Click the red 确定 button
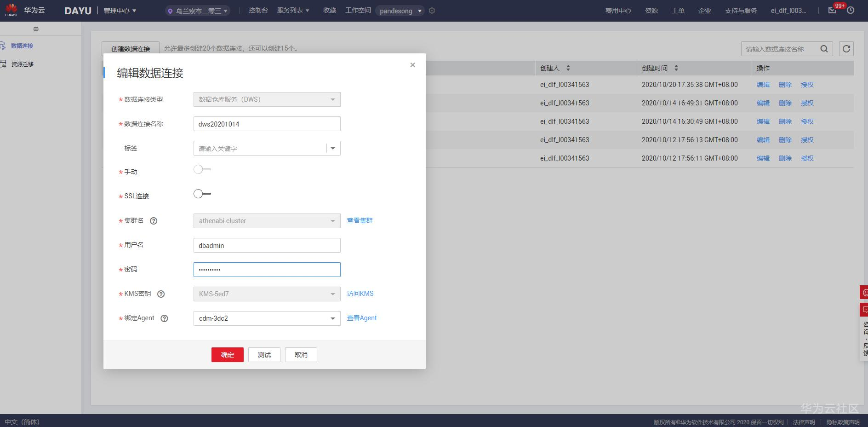868x427 pixels. 228,355
